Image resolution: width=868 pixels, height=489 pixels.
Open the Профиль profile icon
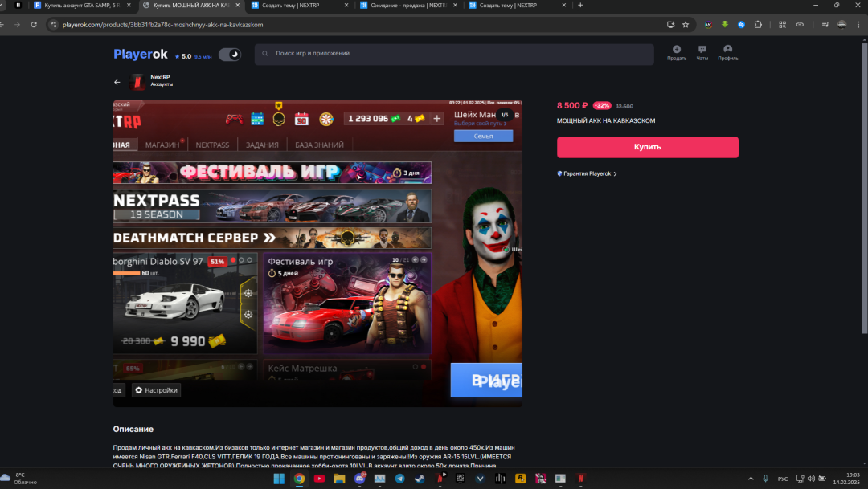point(728,52)
